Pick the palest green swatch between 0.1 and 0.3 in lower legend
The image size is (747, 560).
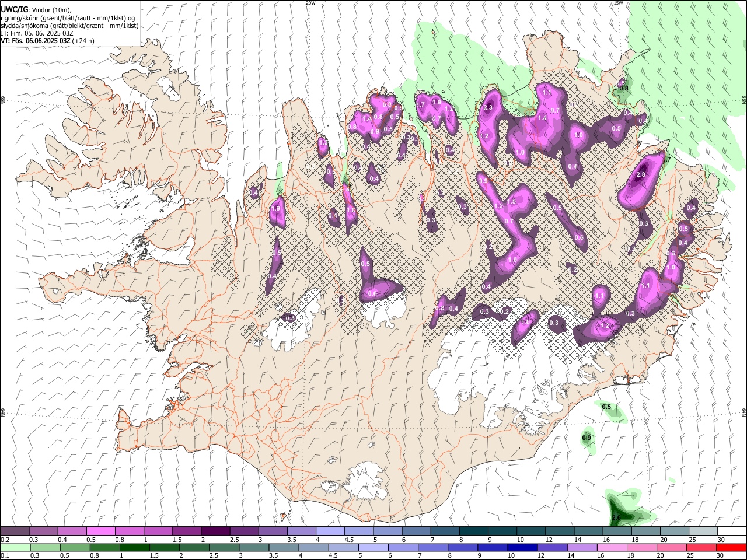(x=15, y=547)
